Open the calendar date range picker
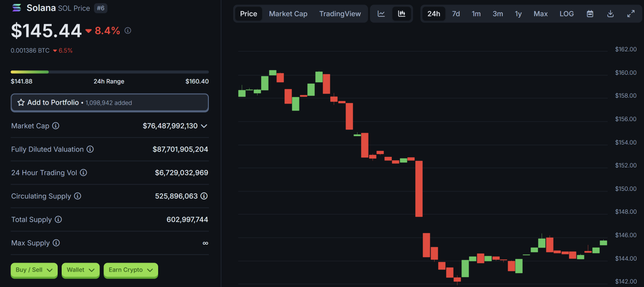The height and width of the screenshot is (287, 644). [x=590, y=14]
